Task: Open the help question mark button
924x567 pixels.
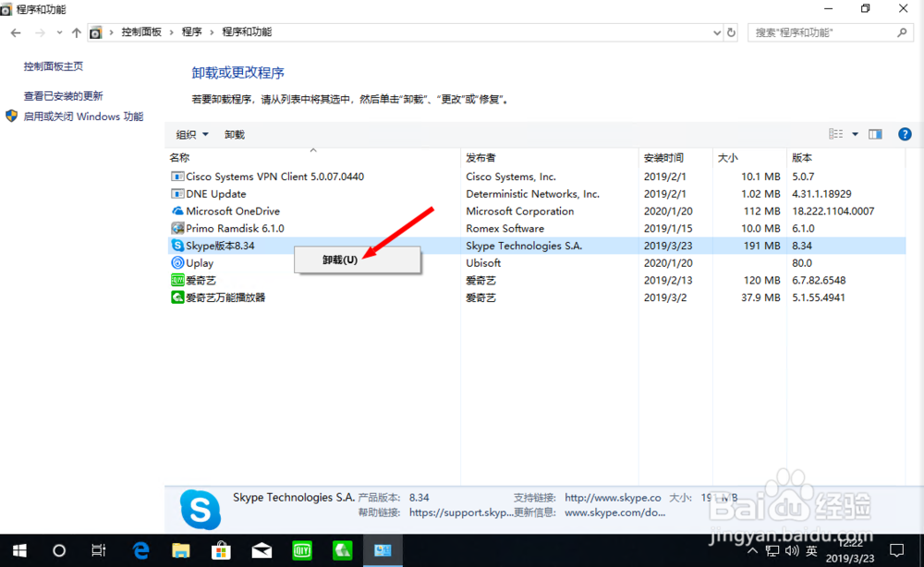Action: coord(905,134)
